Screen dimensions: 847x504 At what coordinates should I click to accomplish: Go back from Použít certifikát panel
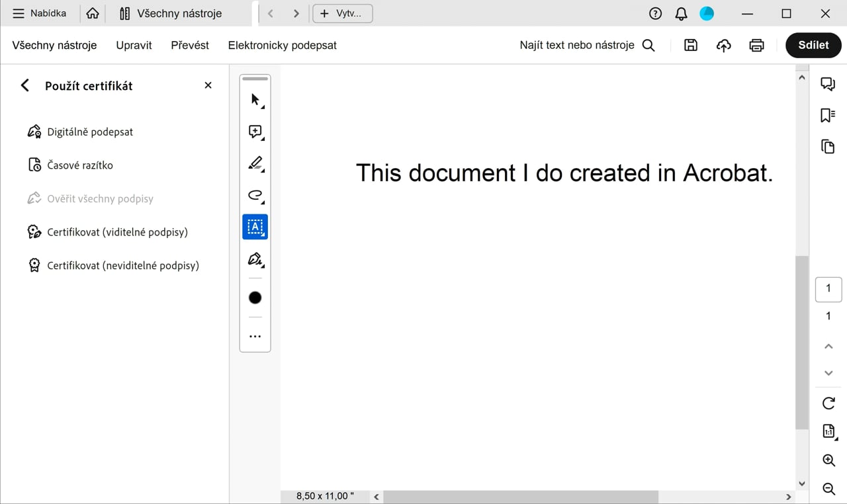[25, 85]
